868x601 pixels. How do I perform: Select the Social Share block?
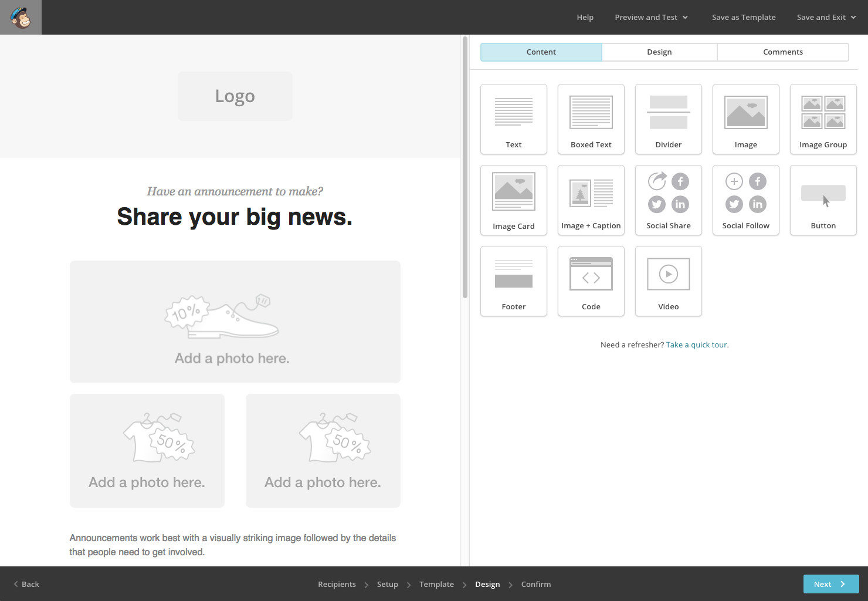click(x=668, y=200)
